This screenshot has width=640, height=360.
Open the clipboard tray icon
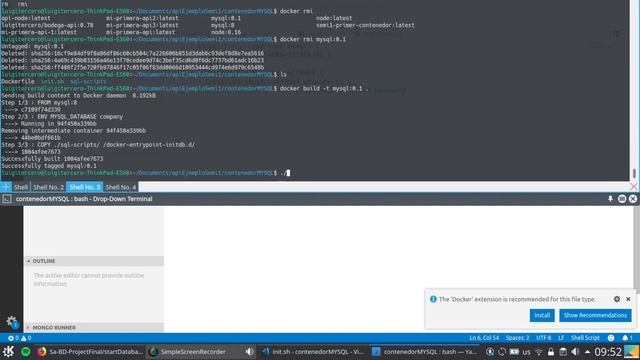click(563, 352)
